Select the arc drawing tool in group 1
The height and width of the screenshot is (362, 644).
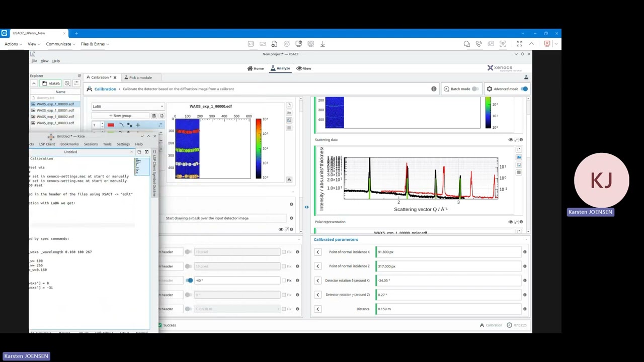(121, 125)
